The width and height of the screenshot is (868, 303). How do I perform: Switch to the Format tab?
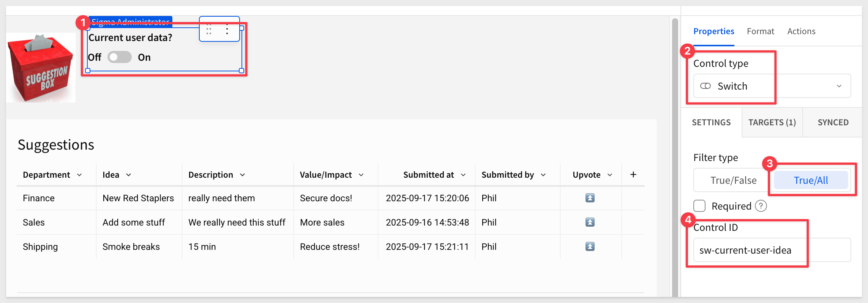click(x=760, y=31)
